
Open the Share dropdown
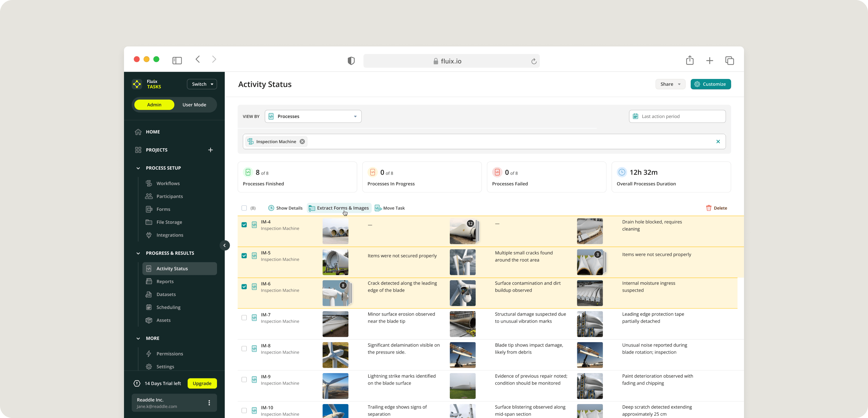670,84
